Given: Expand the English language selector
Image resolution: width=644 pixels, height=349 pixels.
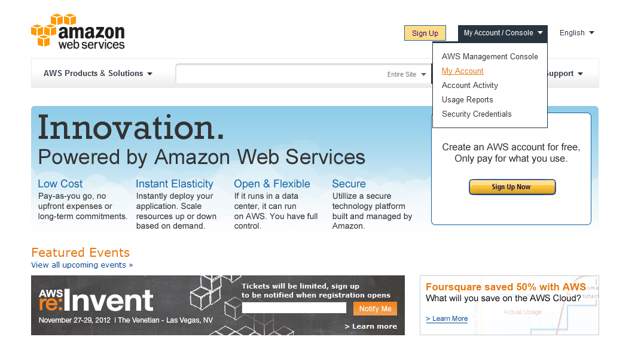Looking at the screenshot, I should coord(576,33).
